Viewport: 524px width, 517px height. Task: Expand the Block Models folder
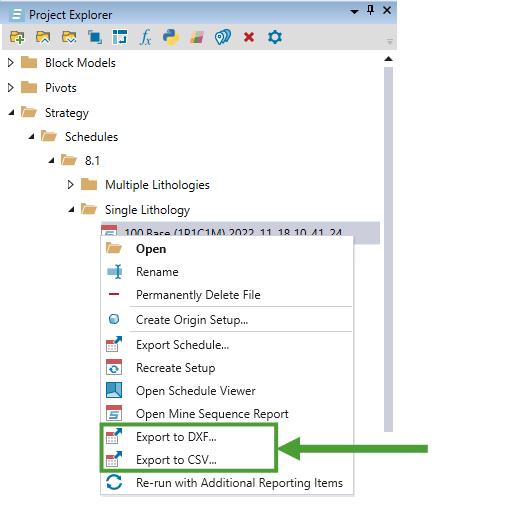[10, 62]
